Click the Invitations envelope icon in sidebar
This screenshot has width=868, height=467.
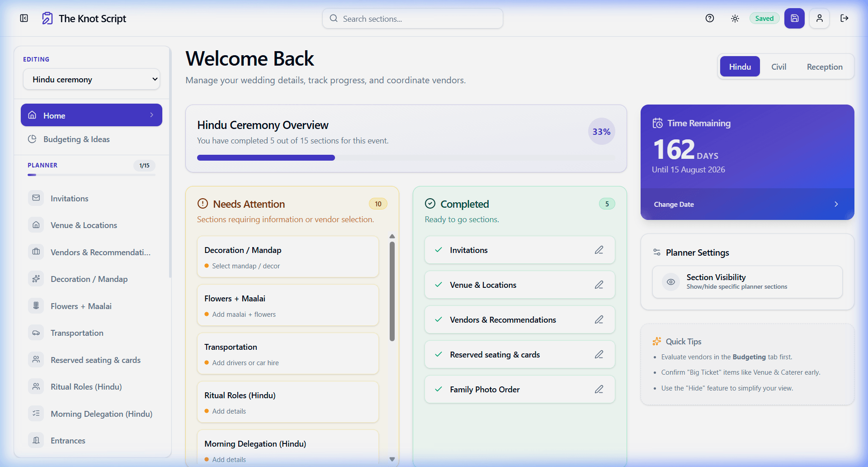coord(36,198)
